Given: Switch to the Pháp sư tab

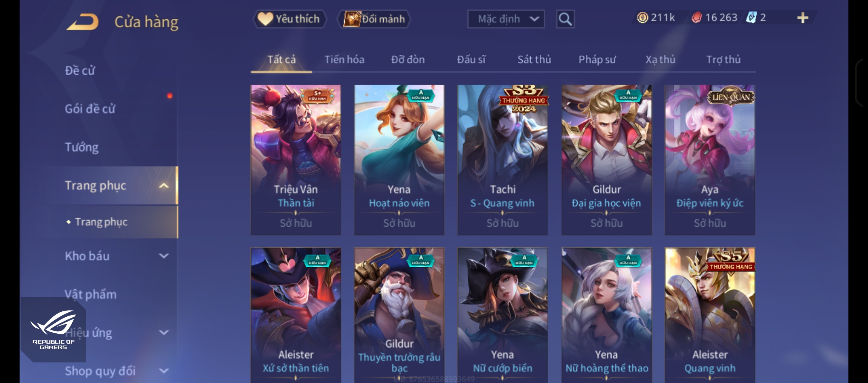Looking at the screenshot, I should click(597, 59).
